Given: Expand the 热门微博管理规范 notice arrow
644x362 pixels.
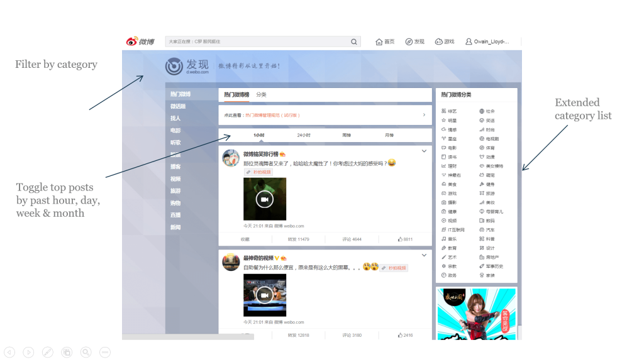Looking at the screenshot, I should [424, 115].
